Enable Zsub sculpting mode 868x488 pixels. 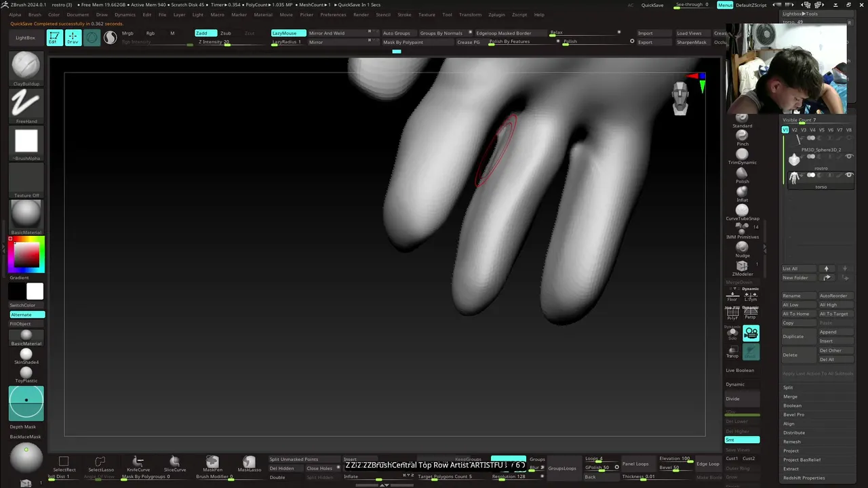[226, 33]
